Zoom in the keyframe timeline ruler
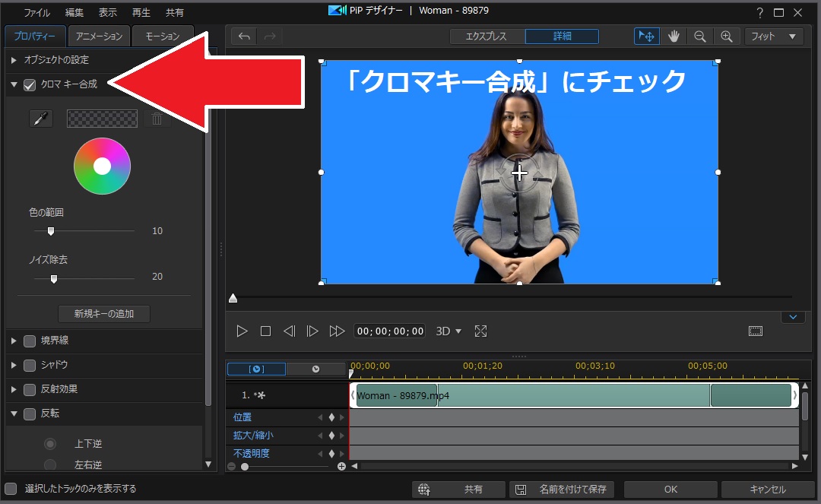This screenshot has width=821, height=504. [x=342, y=466]
